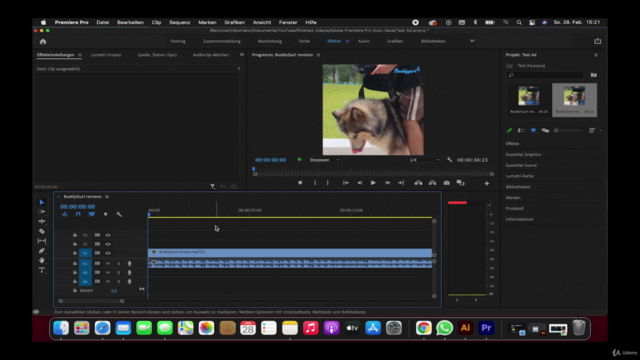The width and height of the screenshot is (640, 360).
Task: Click the Program monitor settings wrench
Action: tap(449, 160)
